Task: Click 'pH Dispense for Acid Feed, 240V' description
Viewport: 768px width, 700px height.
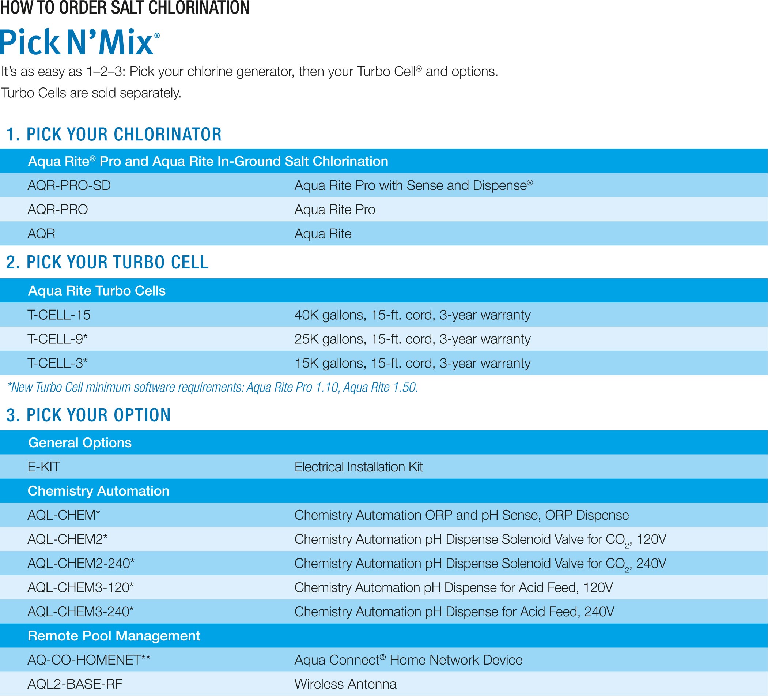Action: coord(454,611)
